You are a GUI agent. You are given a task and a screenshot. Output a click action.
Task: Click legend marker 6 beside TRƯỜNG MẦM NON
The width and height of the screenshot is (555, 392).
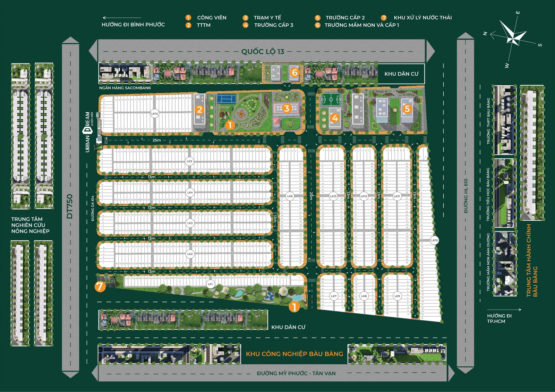(317, 25)
